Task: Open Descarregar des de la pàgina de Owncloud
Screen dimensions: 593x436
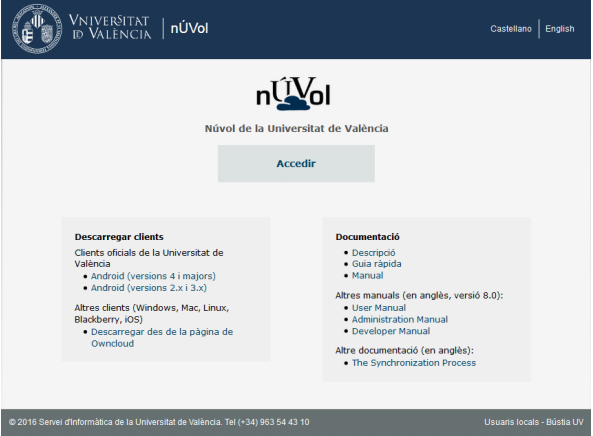Action: coord(162,338)
